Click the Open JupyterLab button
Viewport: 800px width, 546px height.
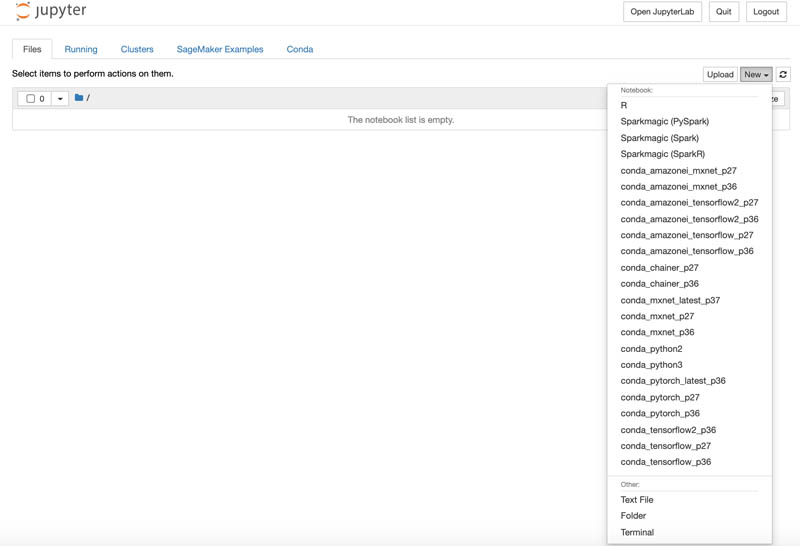tap(662, 12)
